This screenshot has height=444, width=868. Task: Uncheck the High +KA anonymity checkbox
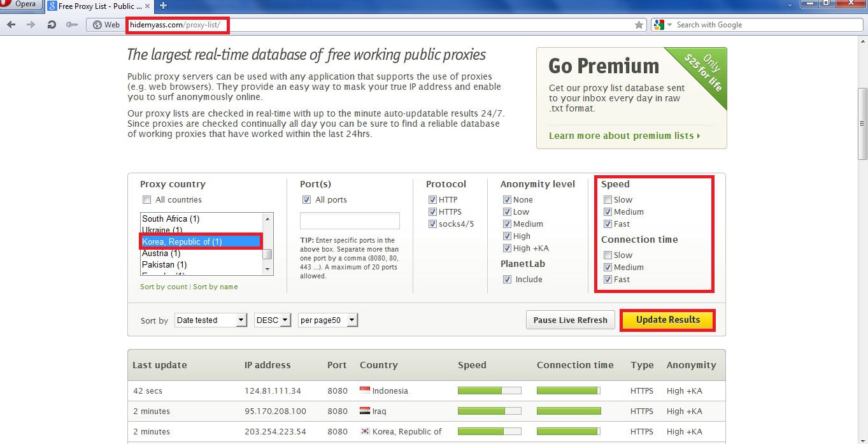508,248
